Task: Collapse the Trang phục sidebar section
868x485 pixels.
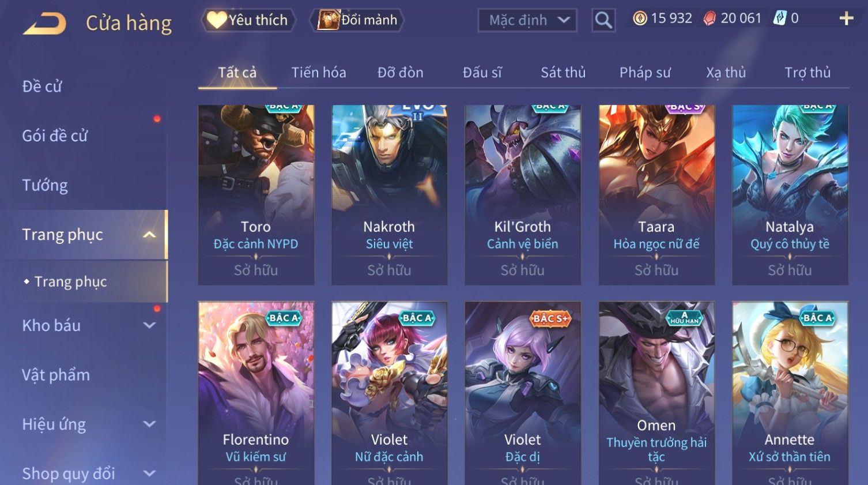Action: (x=149, y=235)
